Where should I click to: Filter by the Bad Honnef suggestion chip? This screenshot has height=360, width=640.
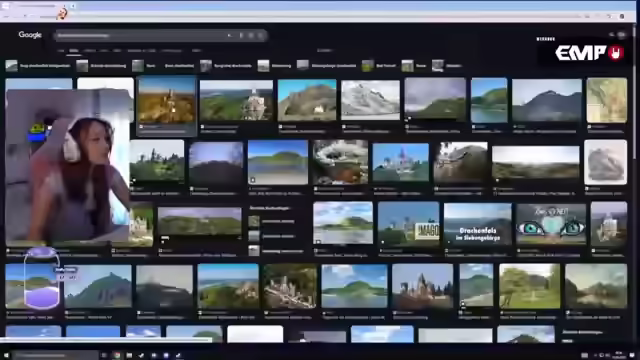[x=379, y=65]
